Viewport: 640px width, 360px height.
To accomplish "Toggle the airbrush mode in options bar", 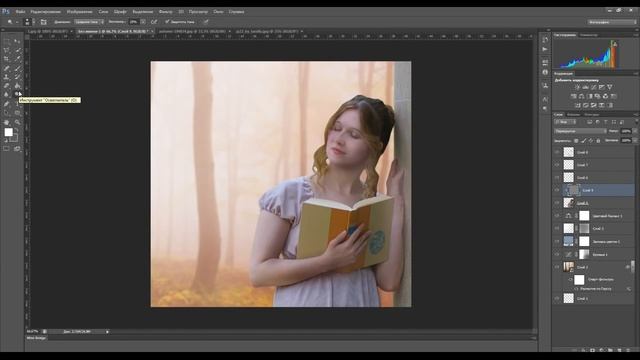I will tap(154, 22).
